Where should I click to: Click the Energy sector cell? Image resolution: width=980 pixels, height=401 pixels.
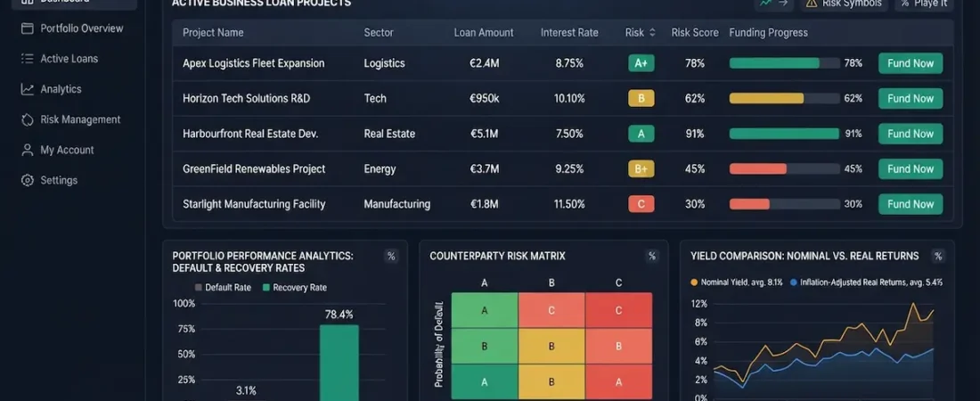[x=380, y=169]
